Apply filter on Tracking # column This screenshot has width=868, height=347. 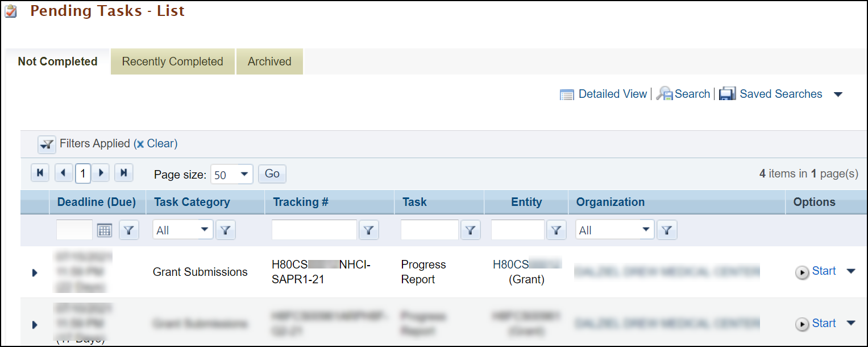click(x=369, y=230)
